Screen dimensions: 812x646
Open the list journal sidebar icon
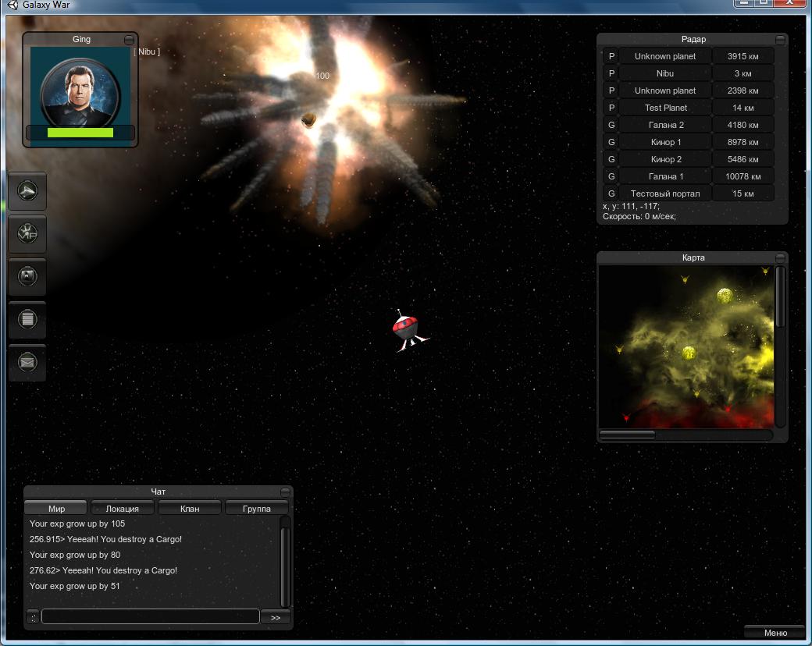click(27, 319)
